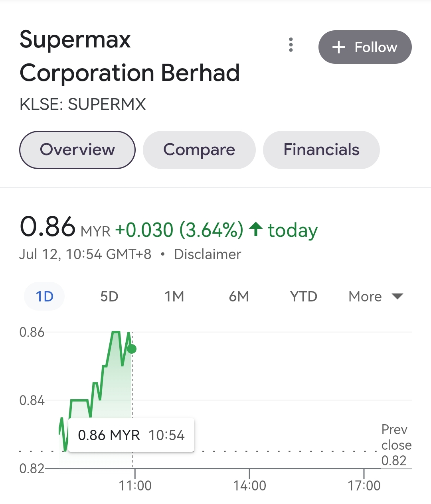Click the green data point on the chart
Viewport: 431px width, 504px height.
132,349
